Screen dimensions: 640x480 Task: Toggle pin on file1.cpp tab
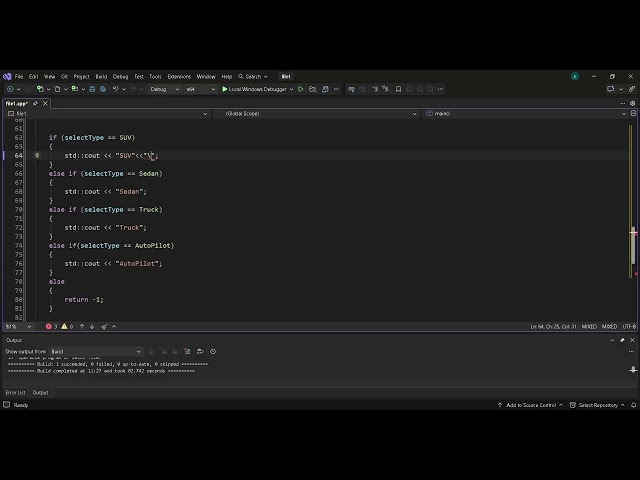click(36, 104)
